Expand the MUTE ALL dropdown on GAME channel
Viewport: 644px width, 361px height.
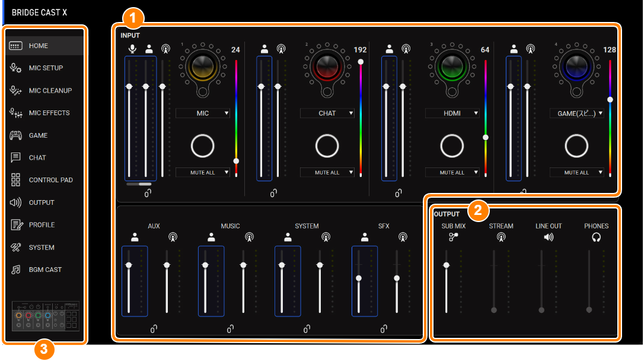click(x=576, y=173)
